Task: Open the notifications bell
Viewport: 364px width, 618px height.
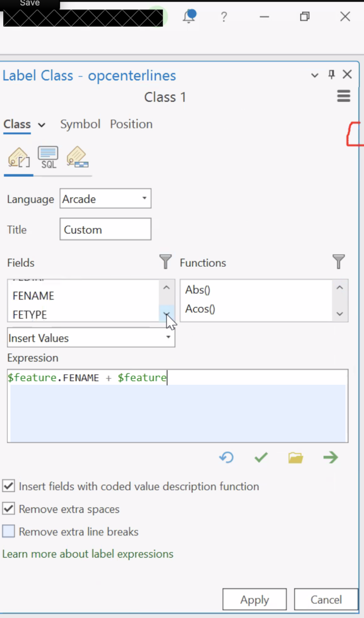Action: (189, 17)
